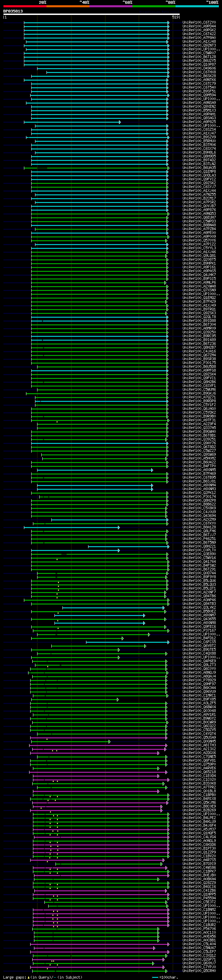Click the purple alignment bar of C7YPJ0

(x=97, y=967)
